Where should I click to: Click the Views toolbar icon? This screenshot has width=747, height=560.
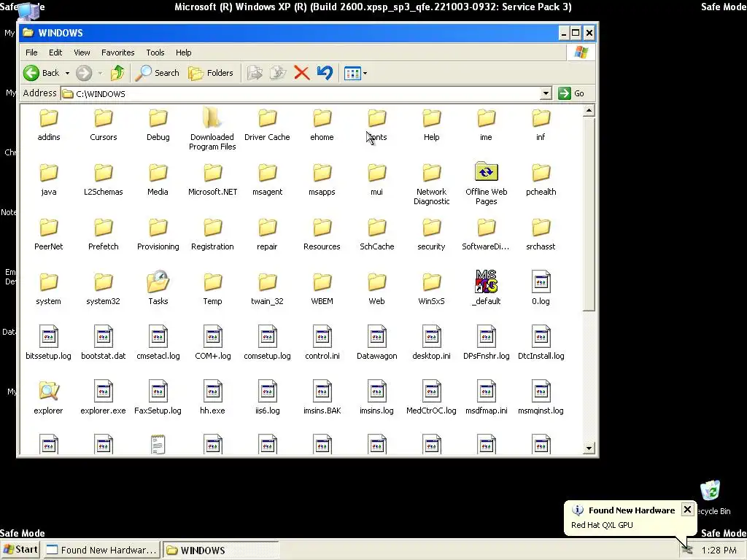tap(352, 74)
